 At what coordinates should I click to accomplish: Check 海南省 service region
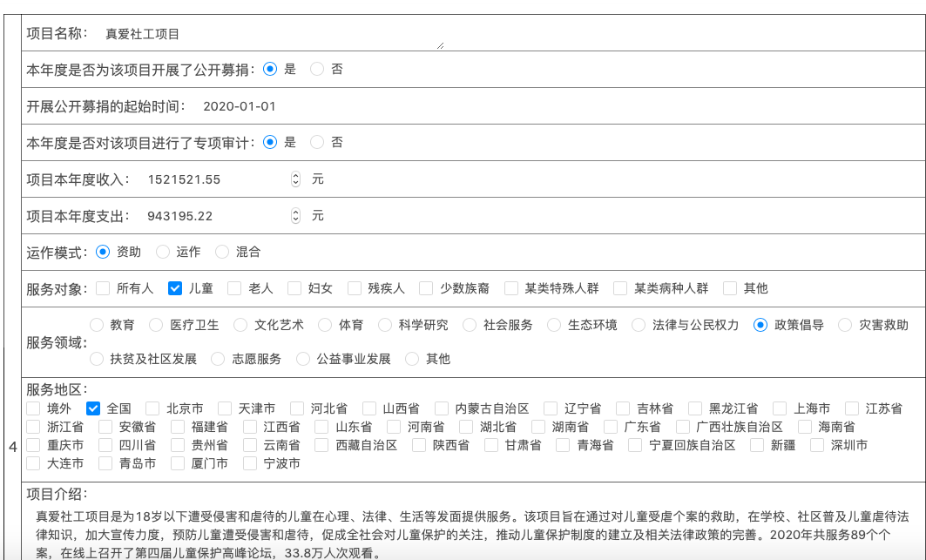pos(804,427)
